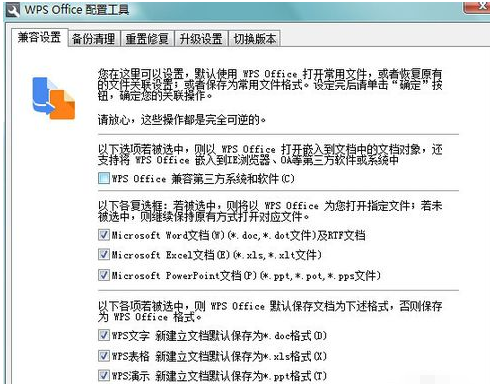Viewport: 490px width, 384px height.
Task: Switch to the 升级设置 tab
Action: [201, 39]
